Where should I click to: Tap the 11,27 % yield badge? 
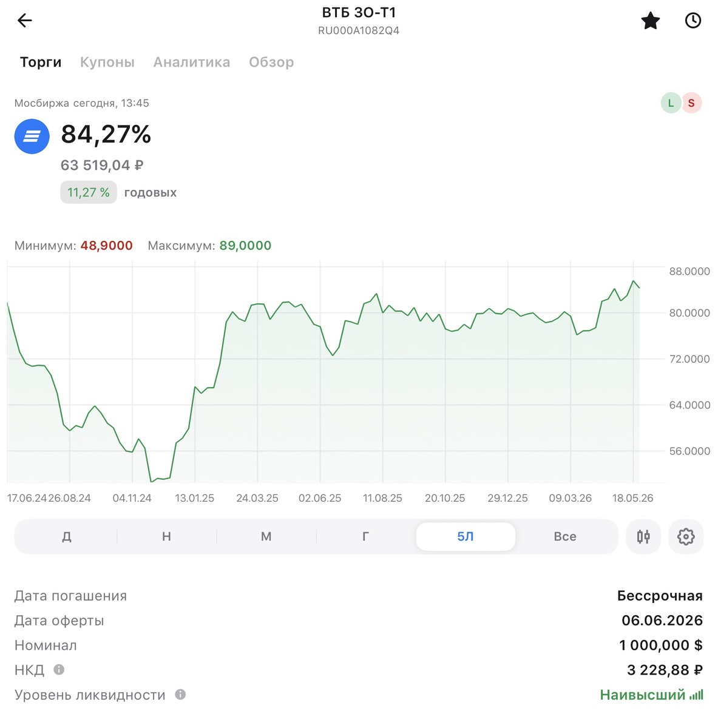click(x=89, y=192)
